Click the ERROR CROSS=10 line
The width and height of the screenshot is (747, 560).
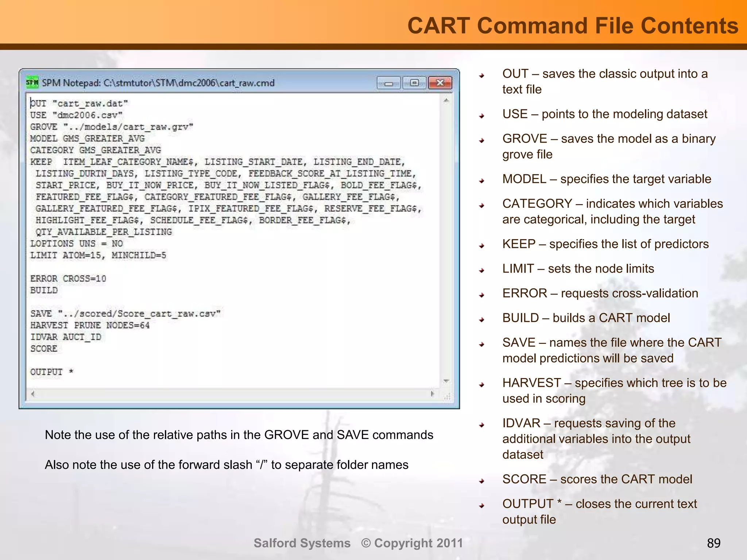coord(68,279)
